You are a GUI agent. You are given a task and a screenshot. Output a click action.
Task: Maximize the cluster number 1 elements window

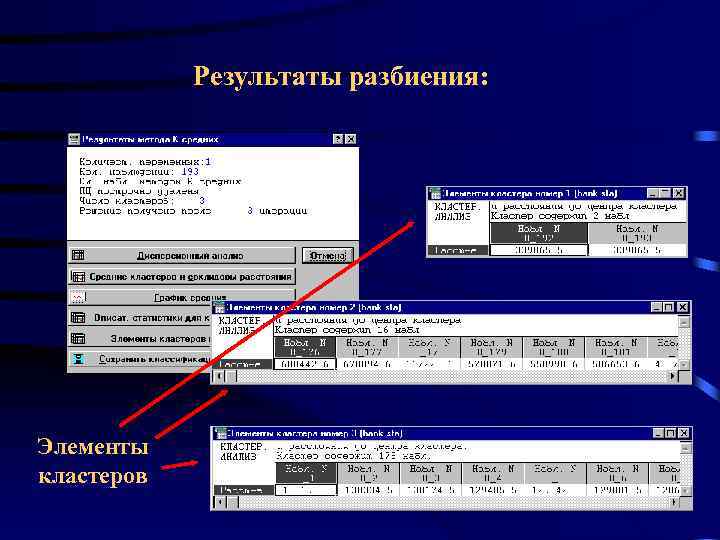[x=664, y=193]
